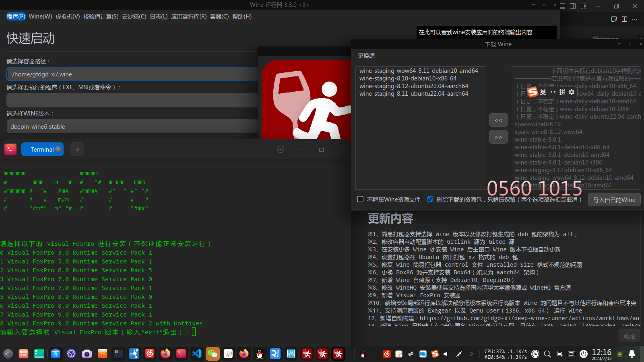644x362 pixels.
Task: Click the terminal app logo icon
Action: click(x=10, y=149)
